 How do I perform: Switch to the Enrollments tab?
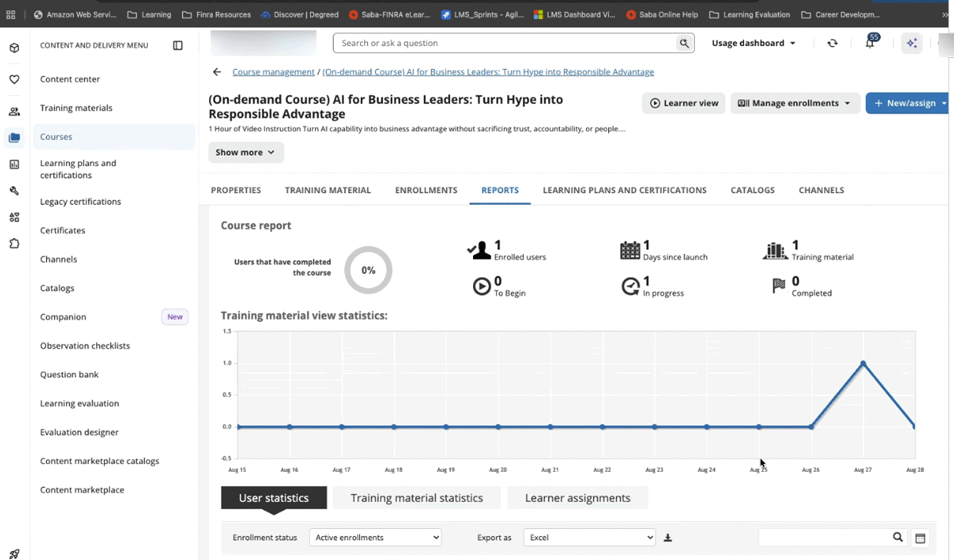pos(426,191)
